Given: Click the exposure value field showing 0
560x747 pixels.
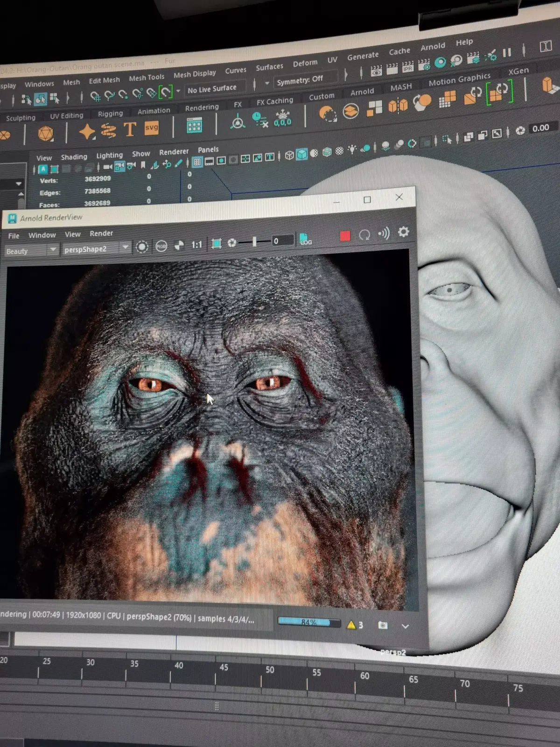Looking at the screenshot, I should pyautogui.click(x=283, y=241).
